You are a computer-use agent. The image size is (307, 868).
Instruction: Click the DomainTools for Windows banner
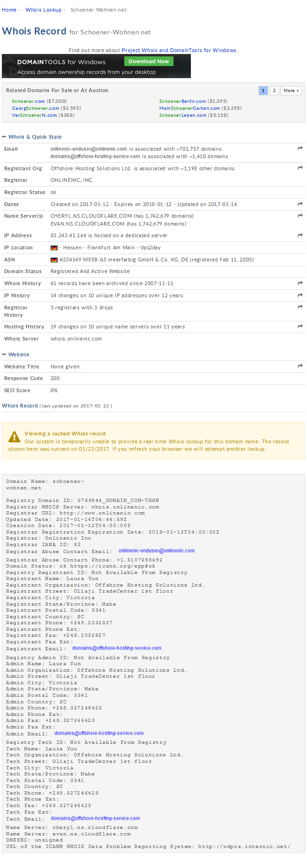tap(96, 66)
